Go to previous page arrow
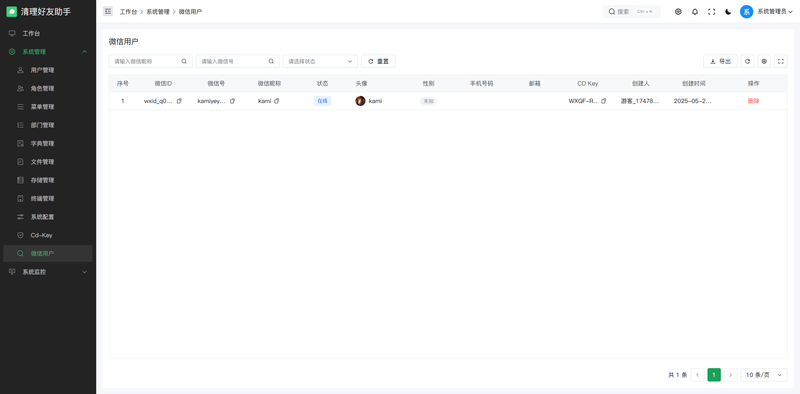Viewport: 800px width, 394px height. 697,375
